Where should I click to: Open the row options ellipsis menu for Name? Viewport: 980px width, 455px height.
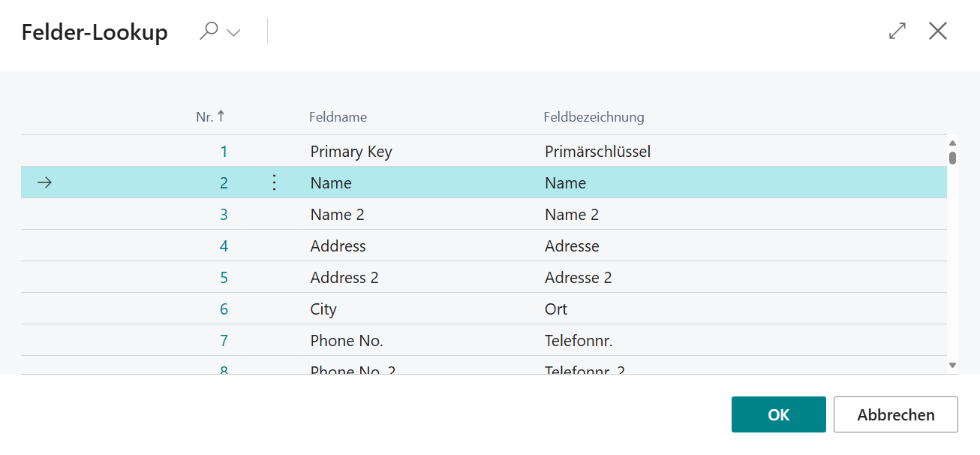(x=274, y=182)
